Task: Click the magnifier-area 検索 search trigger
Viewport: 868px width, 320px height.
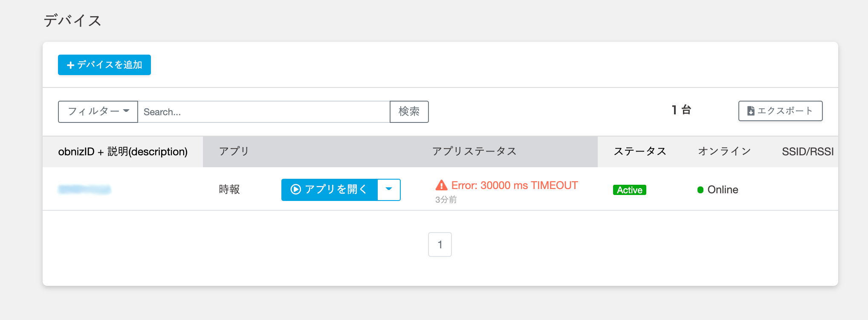Action: click(409, 112)
